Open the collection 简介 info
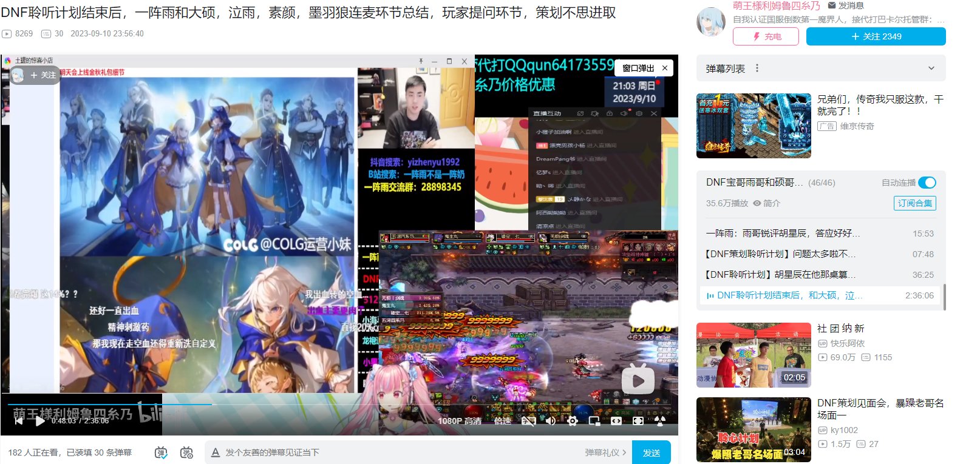 767,203
